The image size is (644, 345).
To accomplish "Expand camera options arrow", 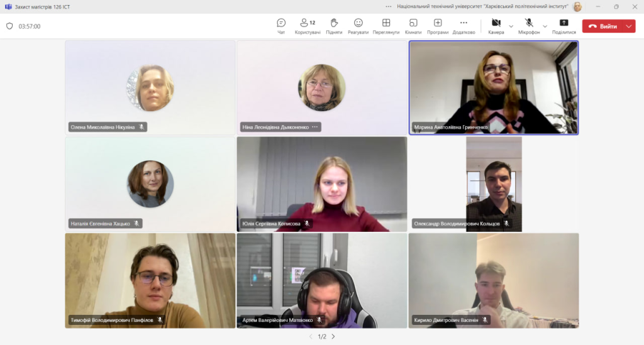I will (511, 26).
